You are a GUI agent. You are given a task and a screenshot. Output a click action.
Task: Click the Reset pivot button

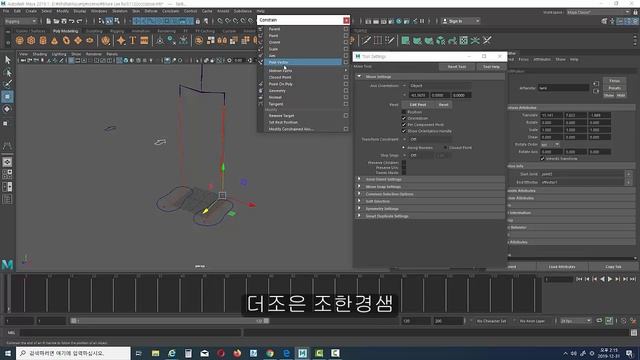(443, 104)
